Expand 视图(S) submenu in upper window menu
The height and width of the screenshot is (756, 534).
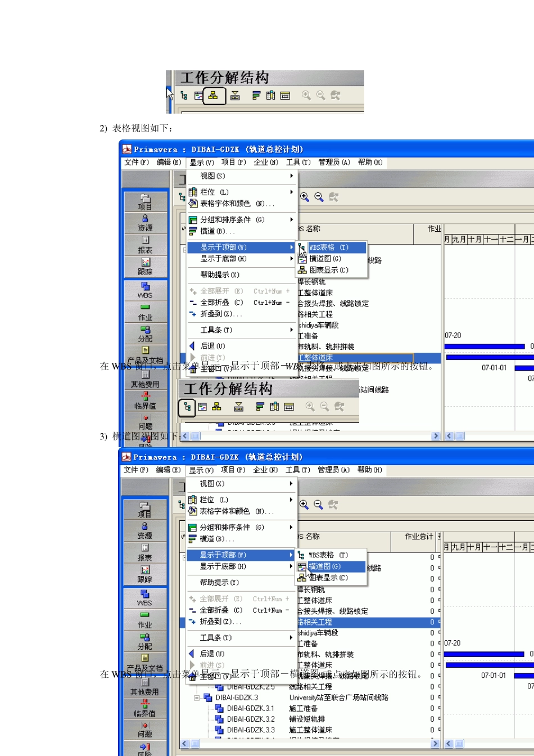pyautogui.click(x=241, y=176)
